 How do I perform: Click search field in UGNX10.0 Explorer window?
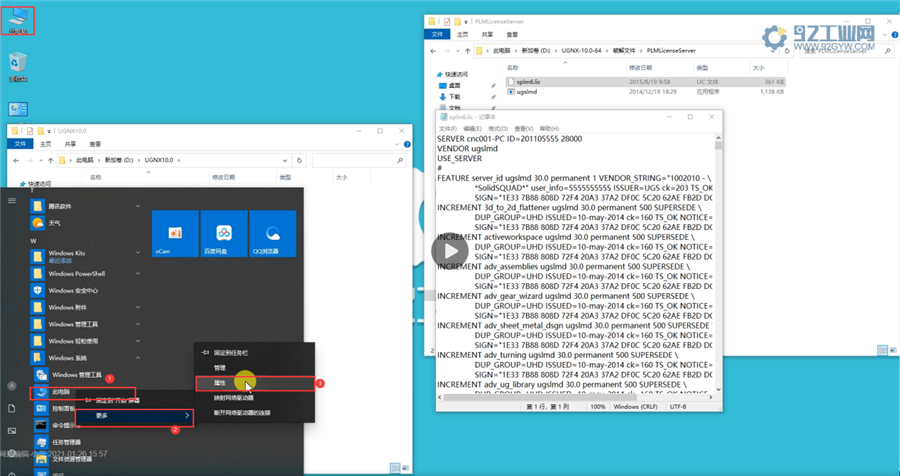(x=359, y=161)
